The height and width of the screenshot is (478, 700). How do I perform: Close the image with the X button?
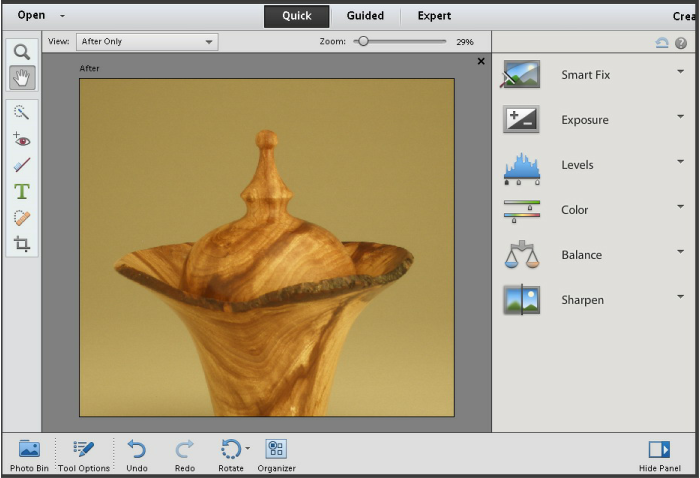point(481,61)
